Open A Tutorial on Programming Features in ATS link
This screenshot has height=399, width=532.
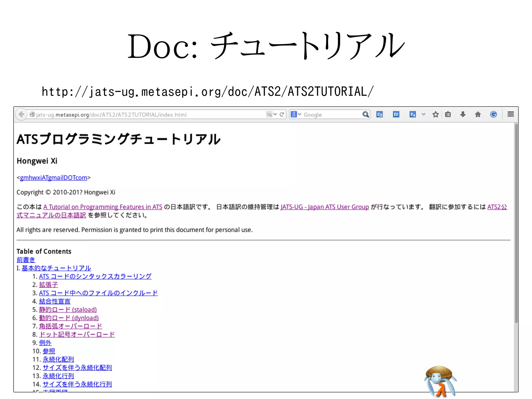coord(103,207)
